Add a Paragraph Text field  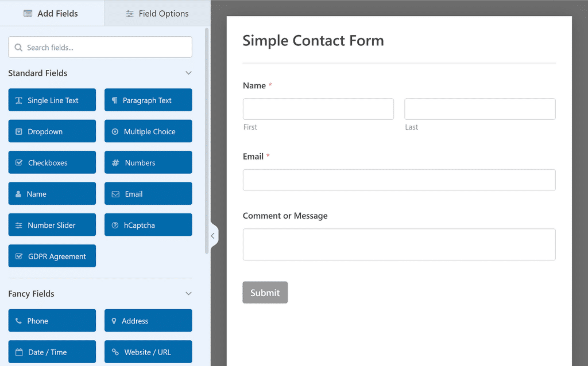point(148,100)
